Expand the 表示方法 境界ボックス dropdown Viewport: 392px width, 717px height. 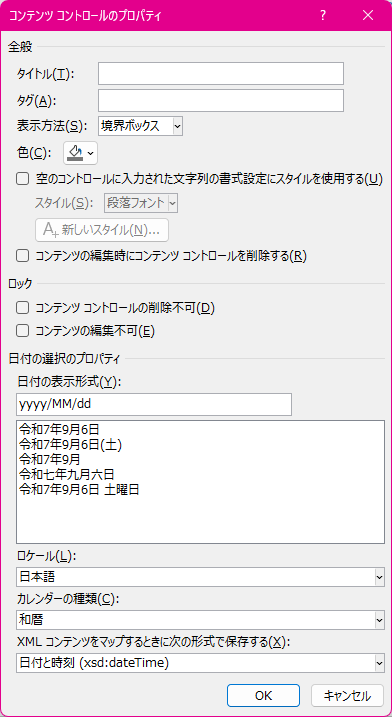point(140,126)
